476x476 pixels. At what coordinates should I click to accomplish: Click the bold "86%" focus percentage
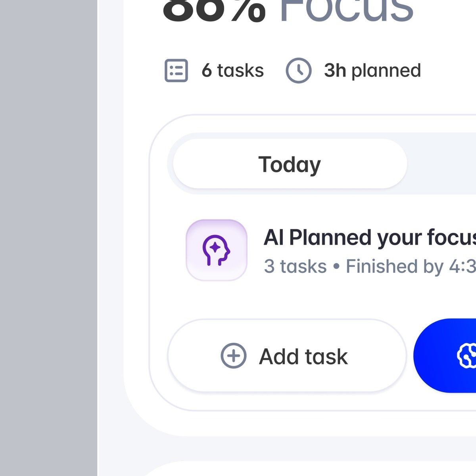coord(214,10)
